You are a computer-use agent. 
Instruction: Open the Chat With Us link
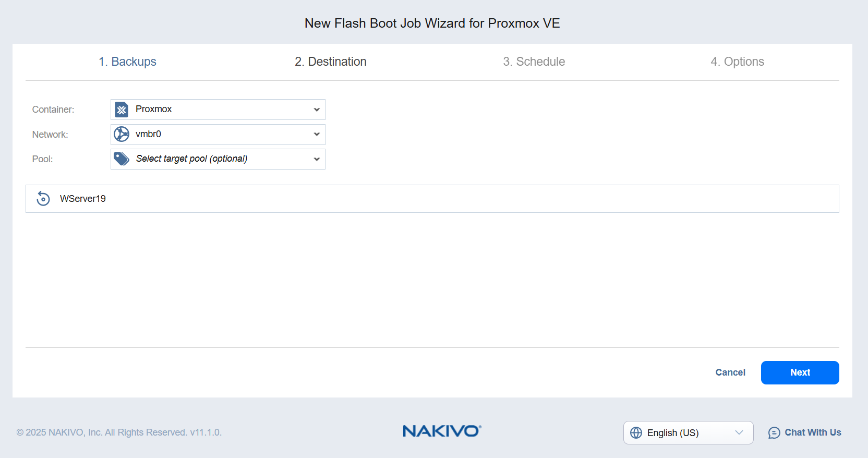(x=813, y=432)
